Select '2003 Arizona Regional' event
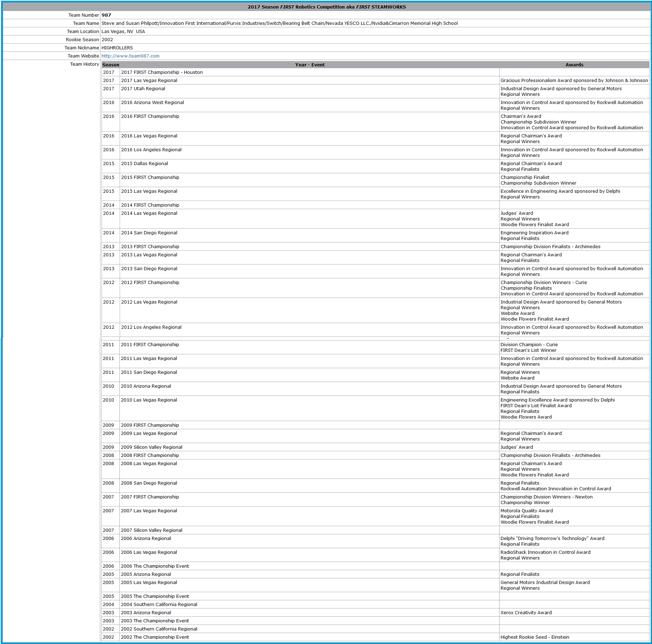This screenshot has height=644, width=652. 146,613
